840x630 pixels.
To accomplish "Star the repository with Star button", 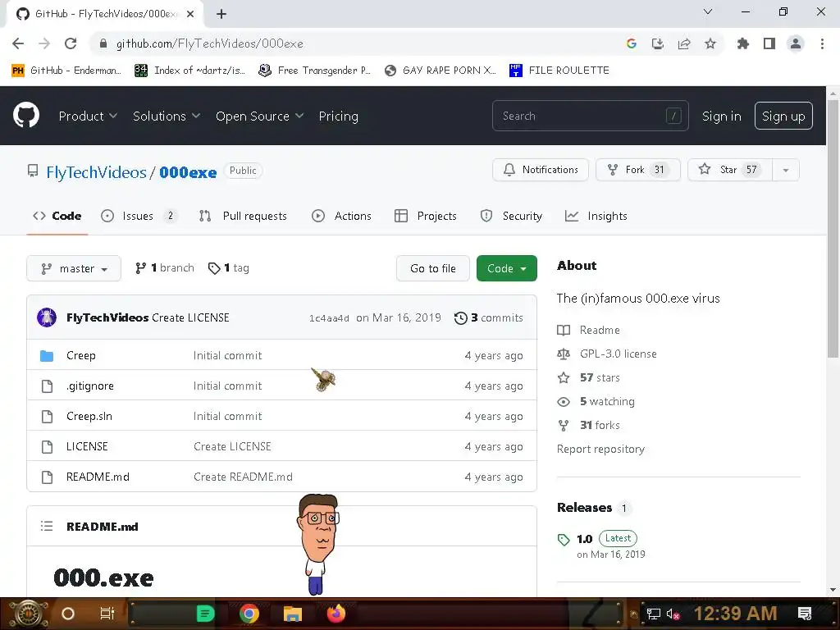I will click(729, 170).
